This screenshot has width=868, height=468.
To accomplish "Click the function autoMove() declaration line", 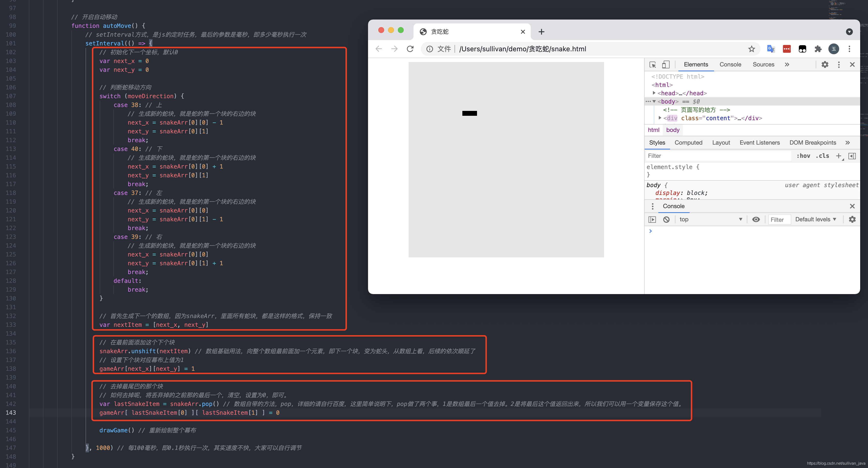I will (x=108, y=26).
